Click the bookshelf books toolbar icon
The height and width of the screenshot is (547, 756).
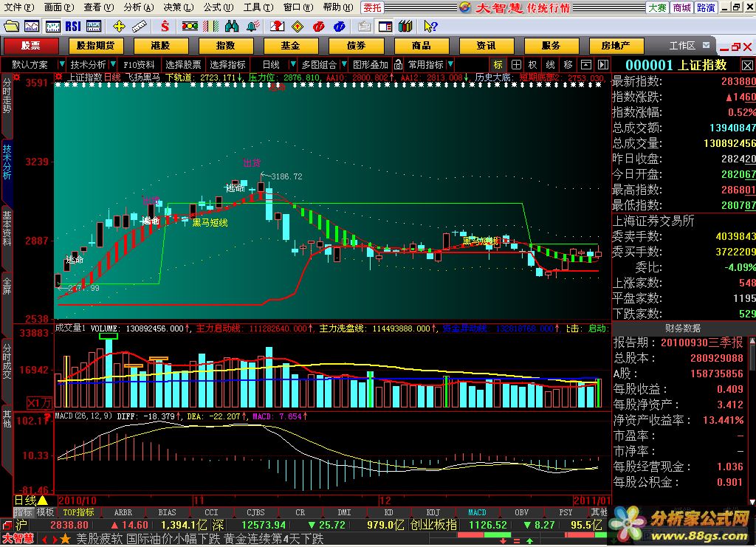(x=405, y=26)
